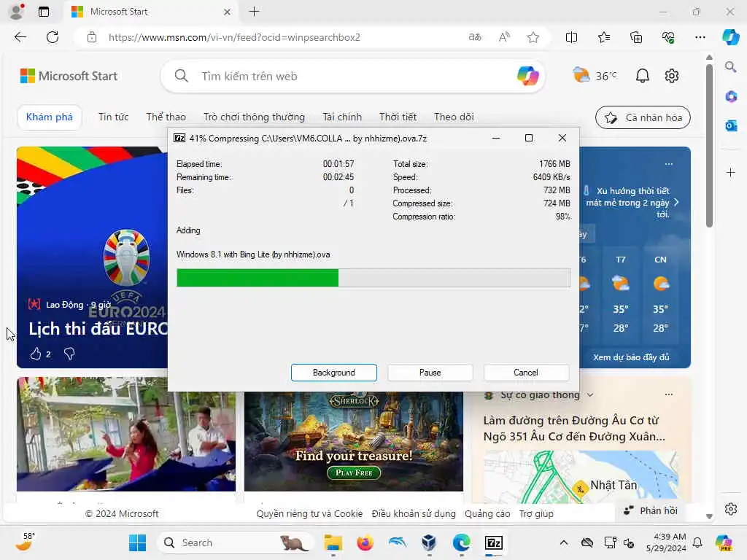747x560 pixels.
Task: Like the EURO schedule article
Action: [x=36, y=354]
